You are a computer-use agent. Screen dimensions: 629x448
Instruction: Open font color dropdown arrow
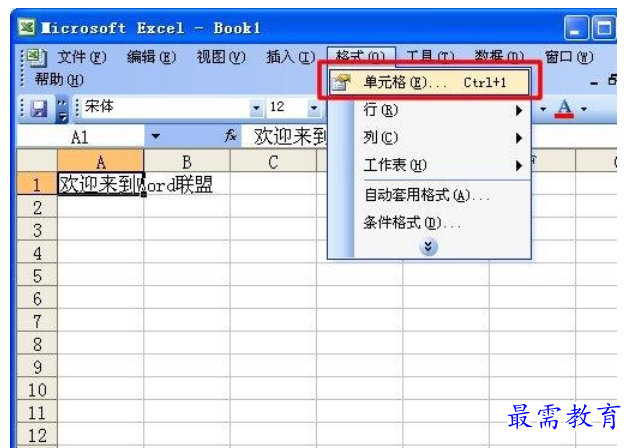584,109
